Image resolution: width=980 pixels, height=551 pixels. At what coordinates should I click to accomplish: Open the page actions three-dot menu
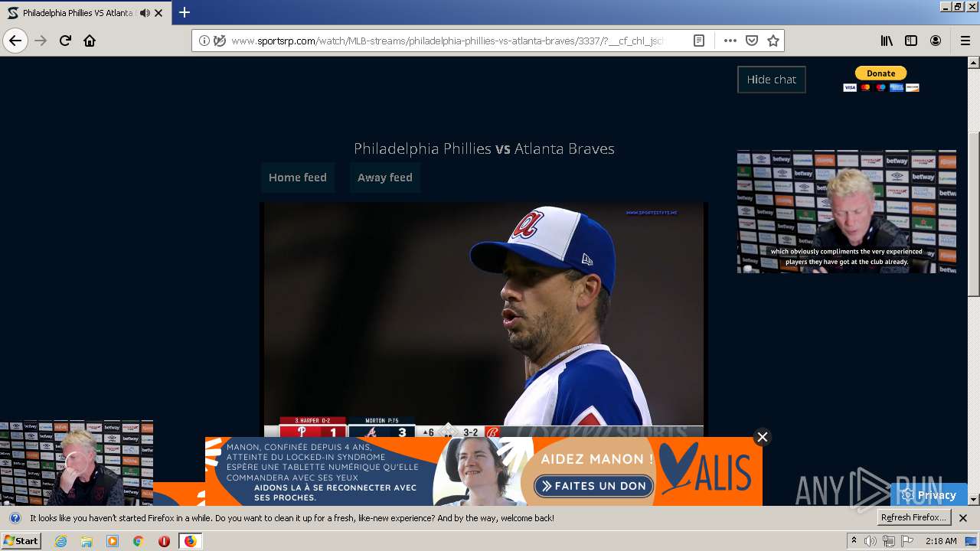click(730, 41)
